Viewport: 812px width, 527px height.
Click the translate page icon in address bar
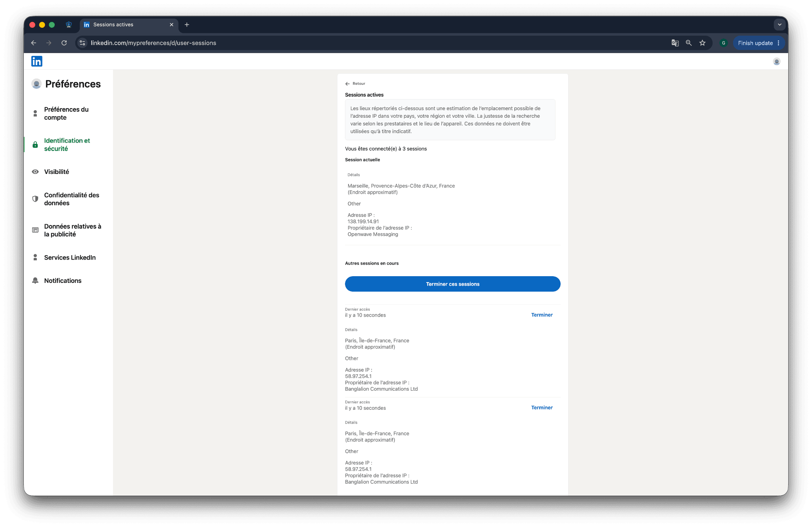tap(675, 43)
